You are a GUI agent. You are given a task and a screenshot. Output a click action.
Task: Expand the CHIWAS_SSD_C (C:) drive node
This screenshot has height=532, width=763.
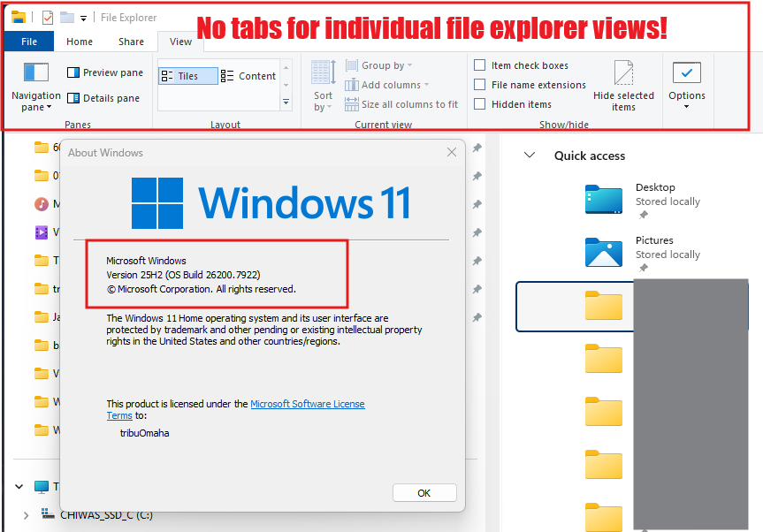point(26,515)
